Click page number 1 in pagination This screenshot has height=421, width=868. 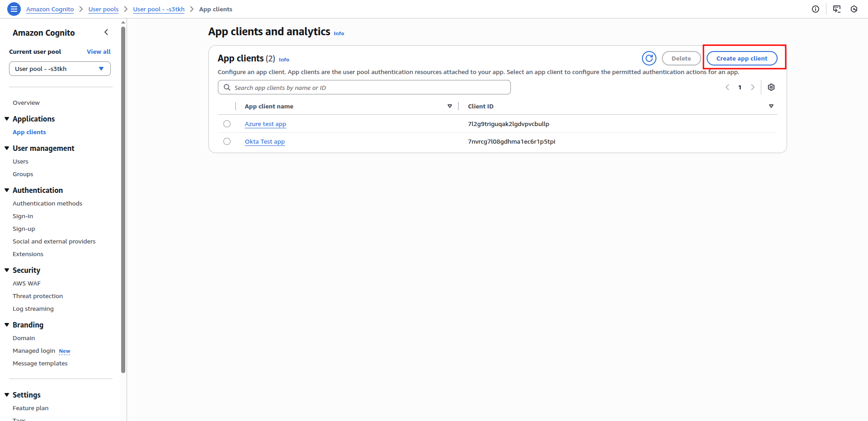coord(740,87)
